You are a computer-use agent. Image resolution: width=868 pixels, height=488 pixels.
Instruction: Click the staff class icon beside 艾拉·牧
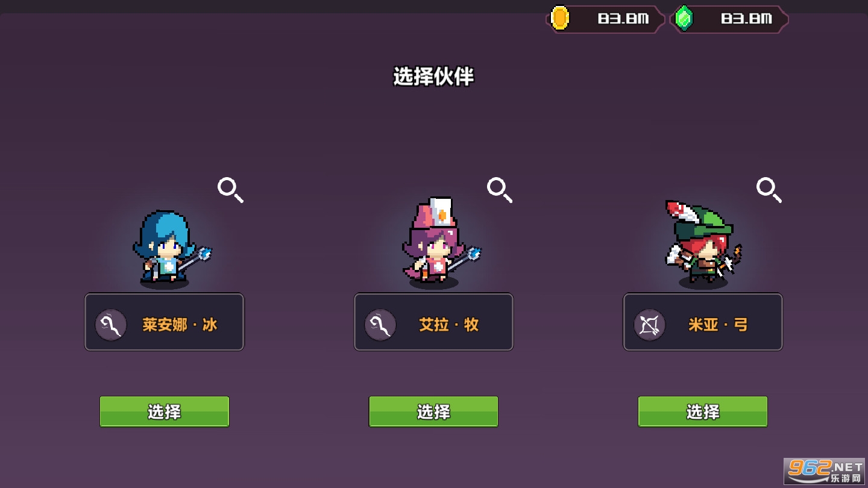point(380,325)
